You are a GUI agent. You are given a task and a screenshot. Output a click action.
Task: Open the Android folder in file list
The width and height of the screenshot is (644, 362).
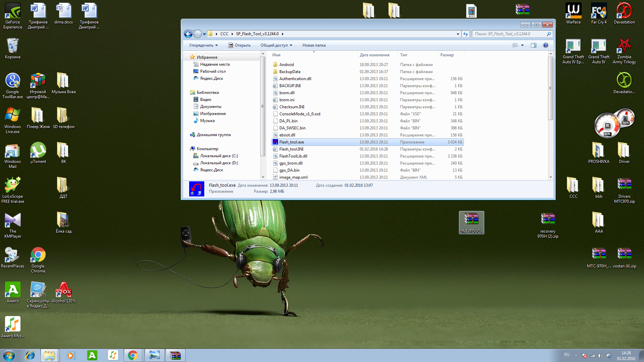286,65
